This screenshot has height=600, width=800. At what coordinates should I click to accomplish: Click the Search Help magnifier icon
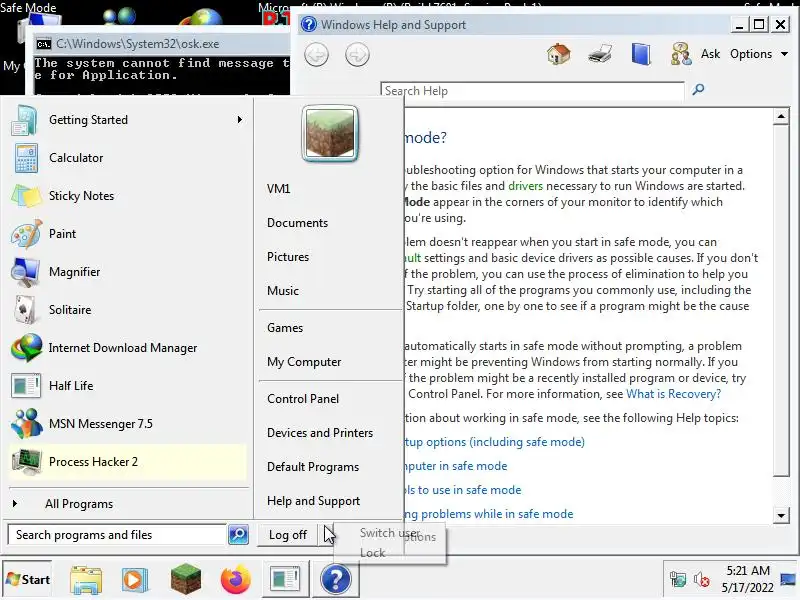click(x=698, y=90)
